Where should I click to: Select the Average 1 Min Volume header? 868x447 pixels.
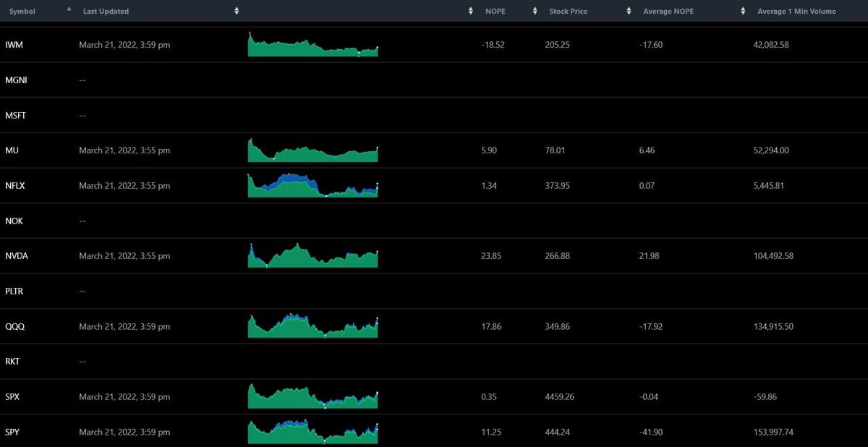(x=796, y=12)
